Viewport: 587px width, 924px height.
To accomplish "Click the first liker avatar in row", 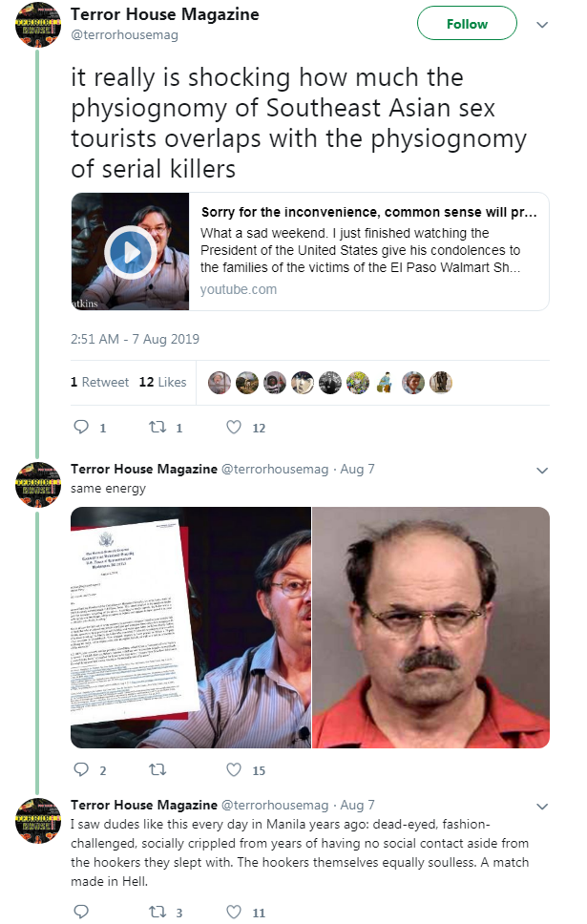I will pos(220,383).
